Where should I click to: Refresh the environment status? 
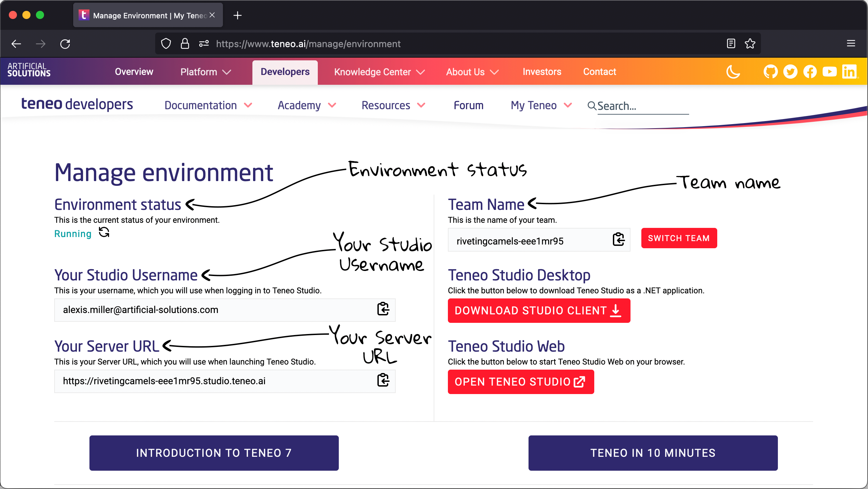[104, 233]
